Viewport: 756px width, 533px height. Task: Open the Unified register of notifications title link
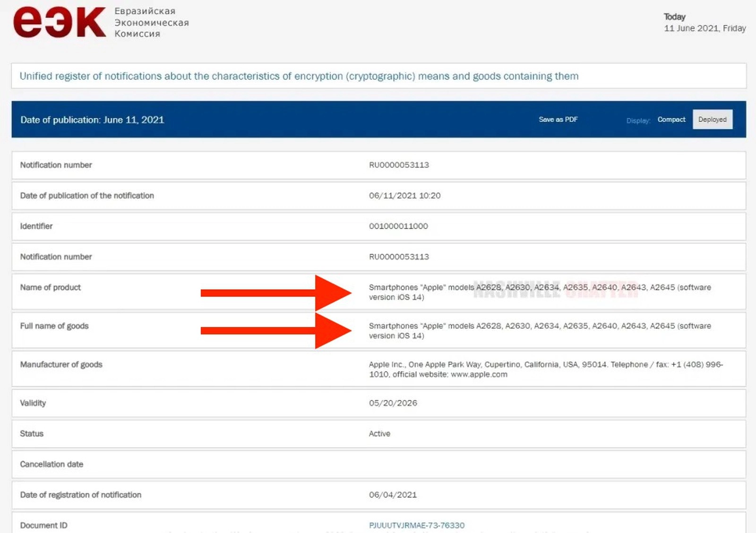(299, 76)
